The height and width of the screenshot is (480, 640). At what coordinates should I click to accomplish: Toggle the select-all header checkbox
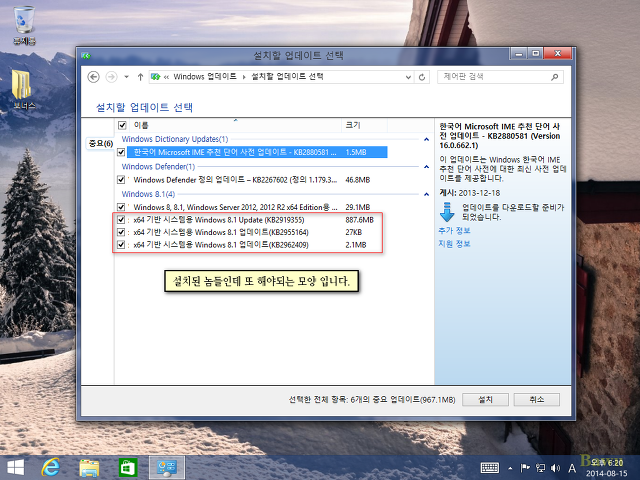click(122, 125)
